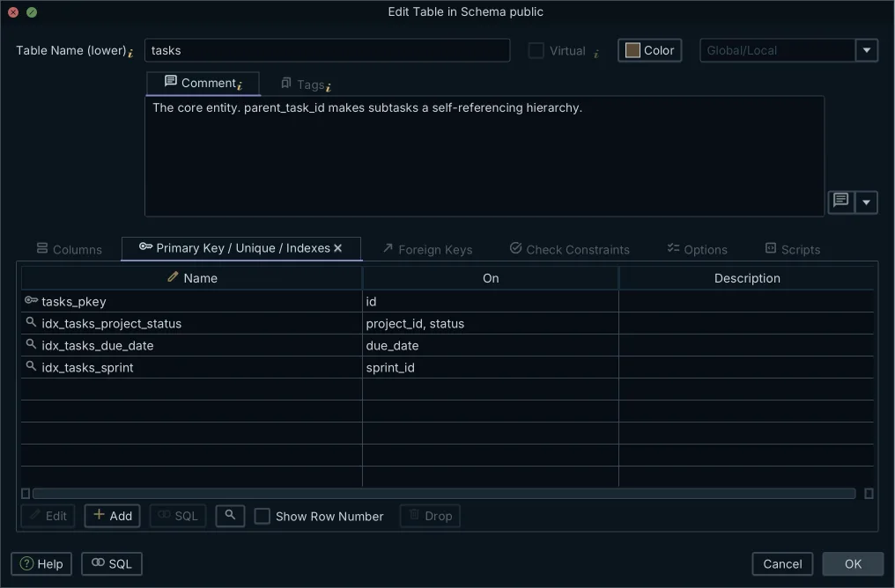
Task: Click the Edit button below the table
Action: tap(48, 516)
